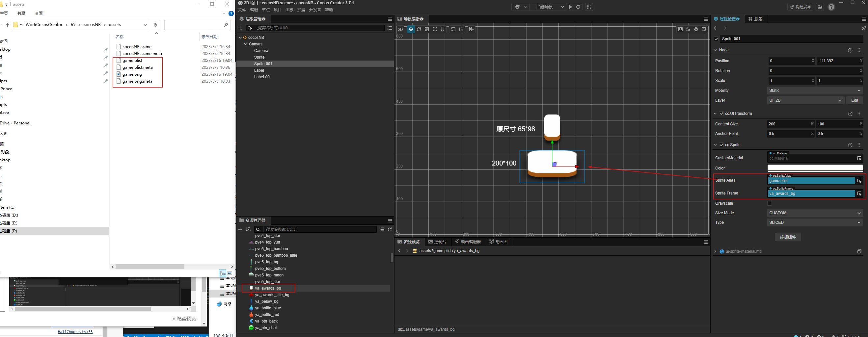Select the Rotate gizmo tool
868x337 pixels.
coord(419,30)
